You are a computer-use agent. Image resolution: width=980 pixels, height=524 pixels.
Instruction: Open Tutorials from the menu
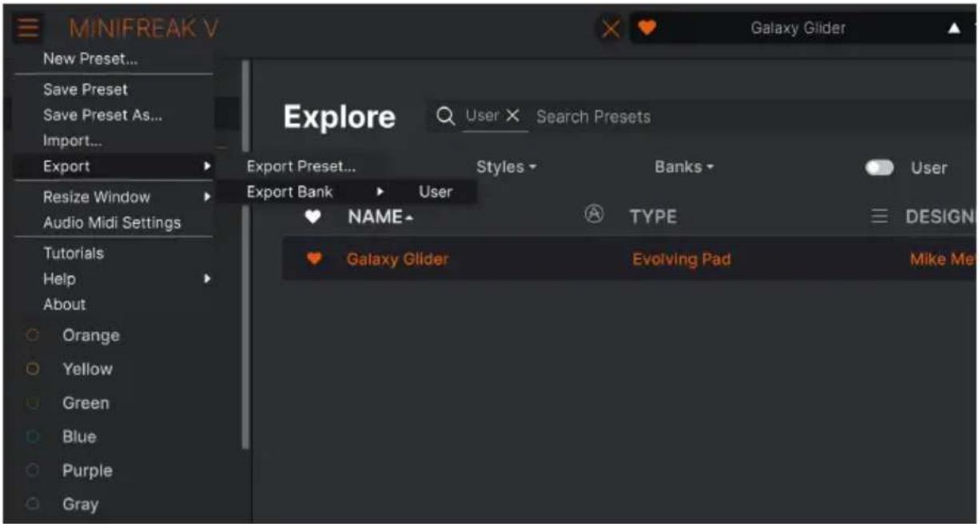pyautogui.click(x=74, y=253)
